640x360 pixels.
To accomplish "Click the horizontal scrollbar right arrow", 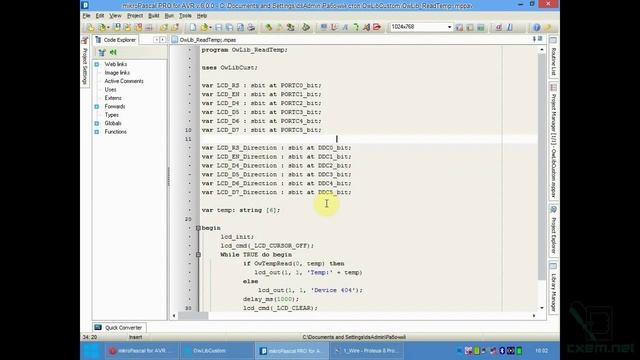I will (534, 316).
